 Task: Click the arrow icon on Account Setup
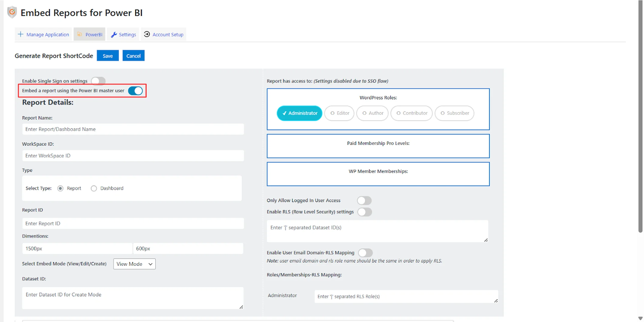pos(147,34)
